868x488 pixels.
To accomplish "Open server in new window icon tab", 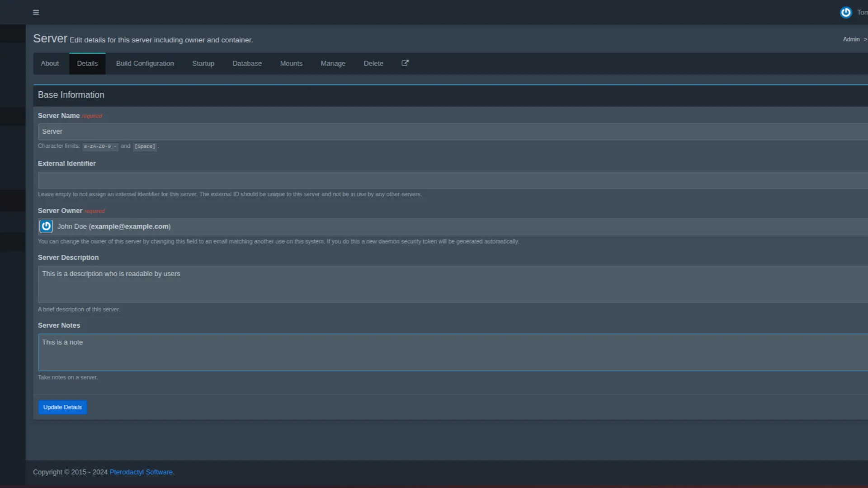I will point(405,63).
